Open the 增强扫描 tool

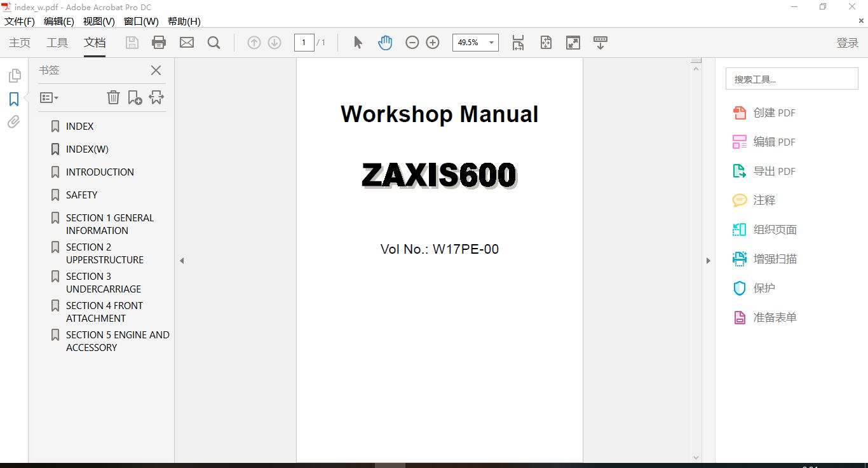[765, 259]
